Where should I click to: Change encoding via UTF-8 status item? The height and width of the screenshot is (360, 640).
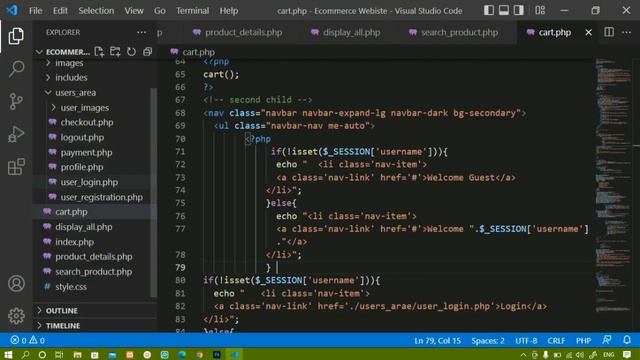coord(526,340)
